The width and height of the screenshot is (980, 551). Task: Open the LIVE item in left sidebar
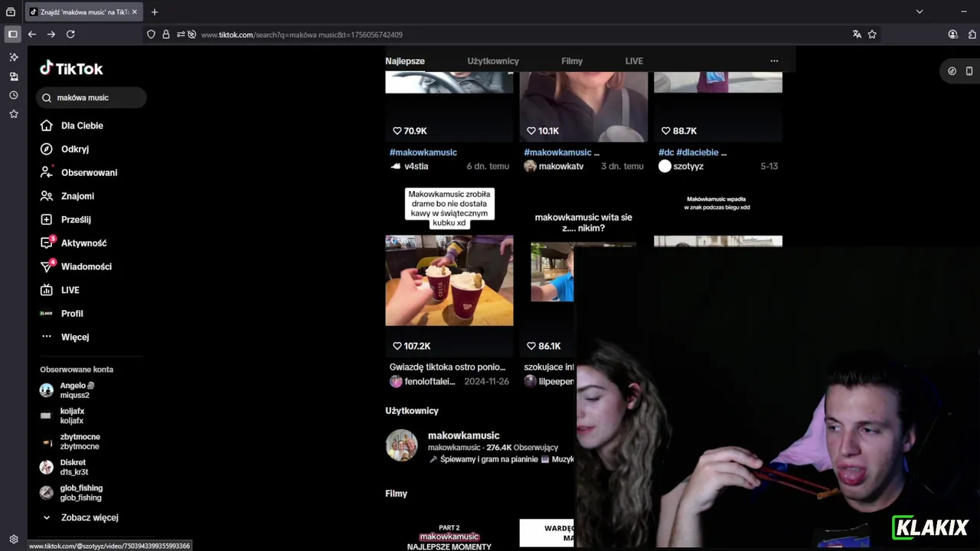coord(60,290)
